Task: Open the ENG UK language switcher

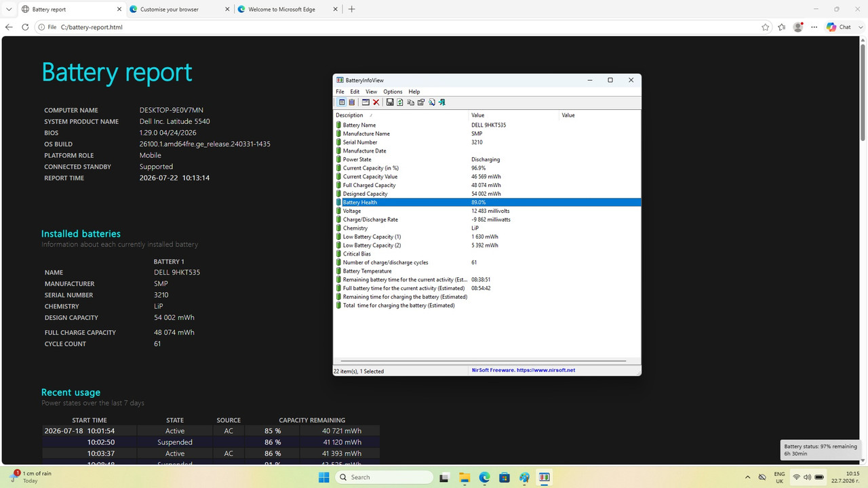Action: point(779,477)
